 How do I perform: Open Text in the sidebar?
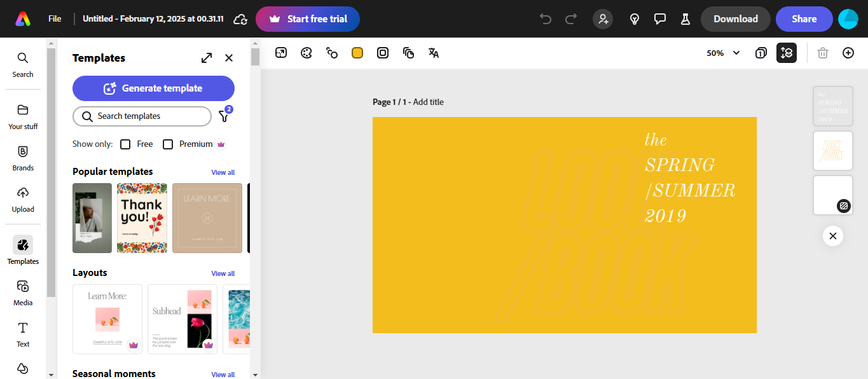pyautogui.click(x=23, y=334)
